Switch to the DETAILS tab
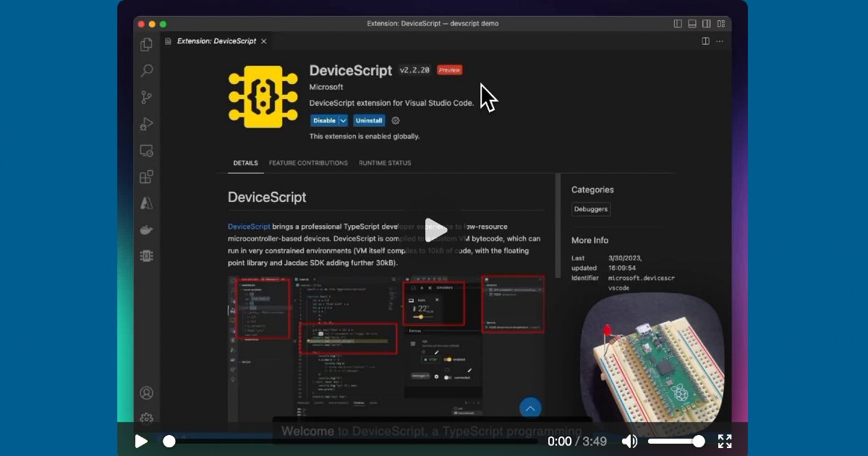Viewport: 868px width, 456px height. click(245, 163)
